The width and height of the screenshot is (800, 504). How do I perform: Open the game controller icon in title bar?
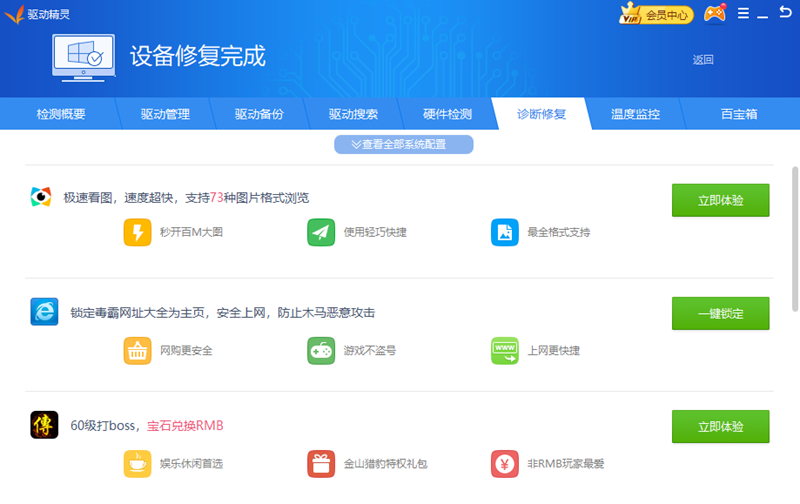(714, 14)
